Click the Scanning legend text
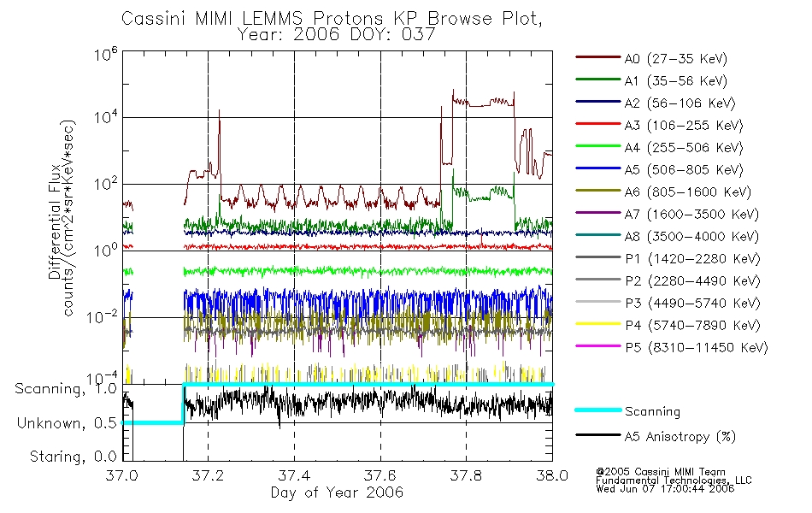The image size is (812, 513). pyautogui.click(x=652, y=411)
